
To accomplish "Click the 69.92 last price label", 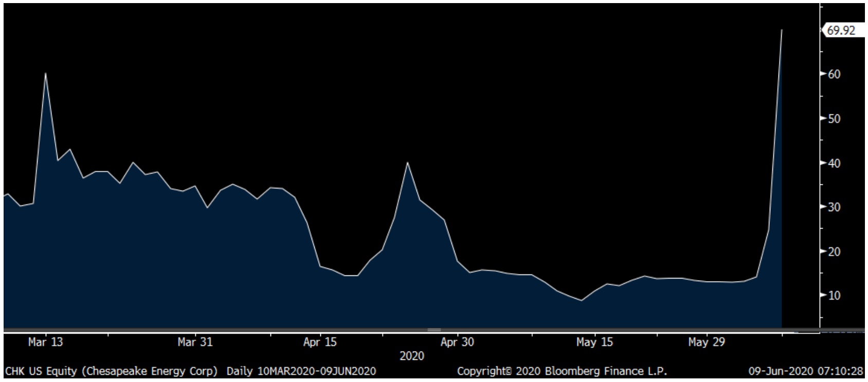I will 841,30.
